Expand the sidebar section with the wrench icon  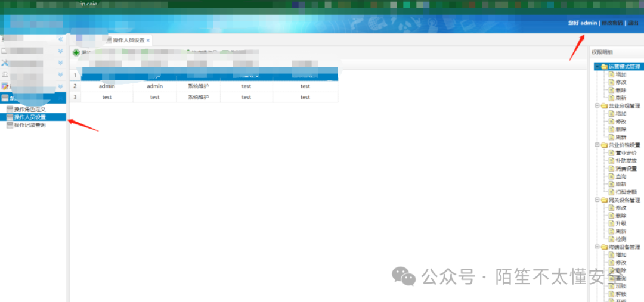click(x=60, y=63)
